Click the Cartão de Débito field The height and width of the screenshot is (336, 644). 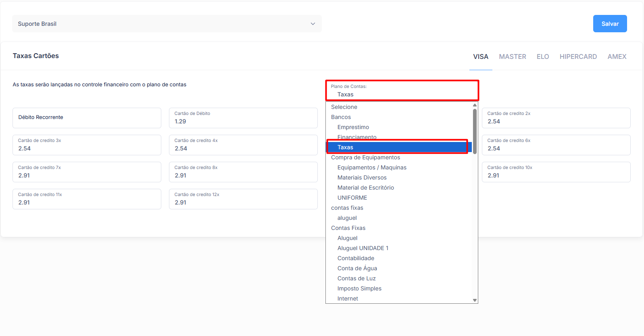[243, 118]
